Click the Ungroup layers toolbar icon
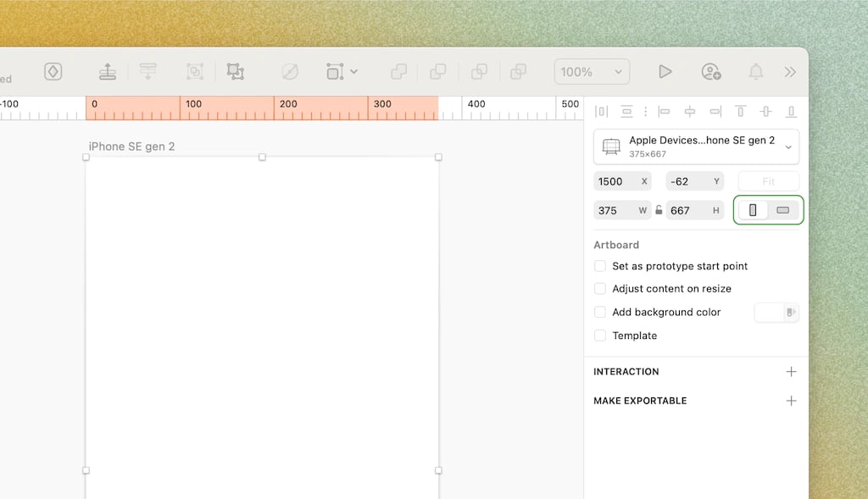 [x=236, y=71]
